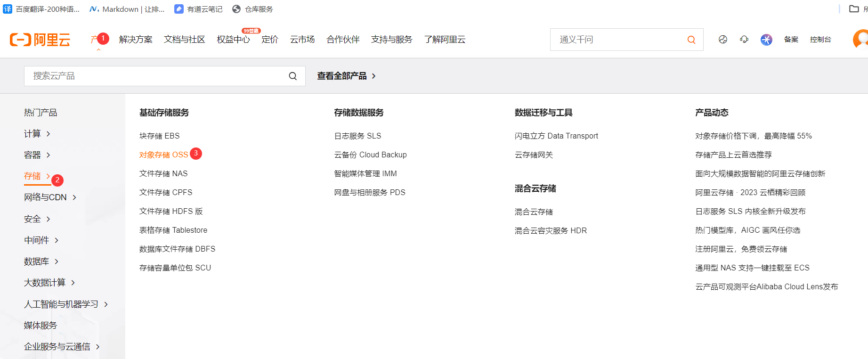Open the 解决方案 menu
Screen dimensions: 868x359
coord(136,40)
